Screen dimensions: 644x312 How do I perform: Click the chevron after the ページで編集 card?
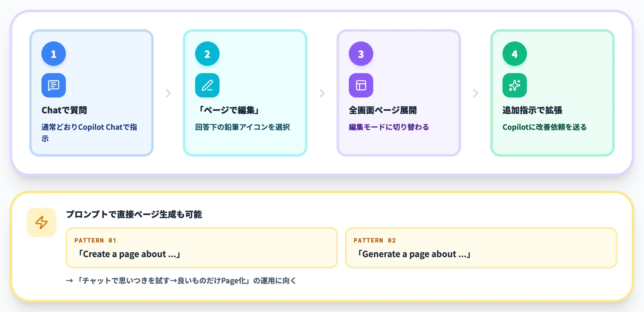322,93
